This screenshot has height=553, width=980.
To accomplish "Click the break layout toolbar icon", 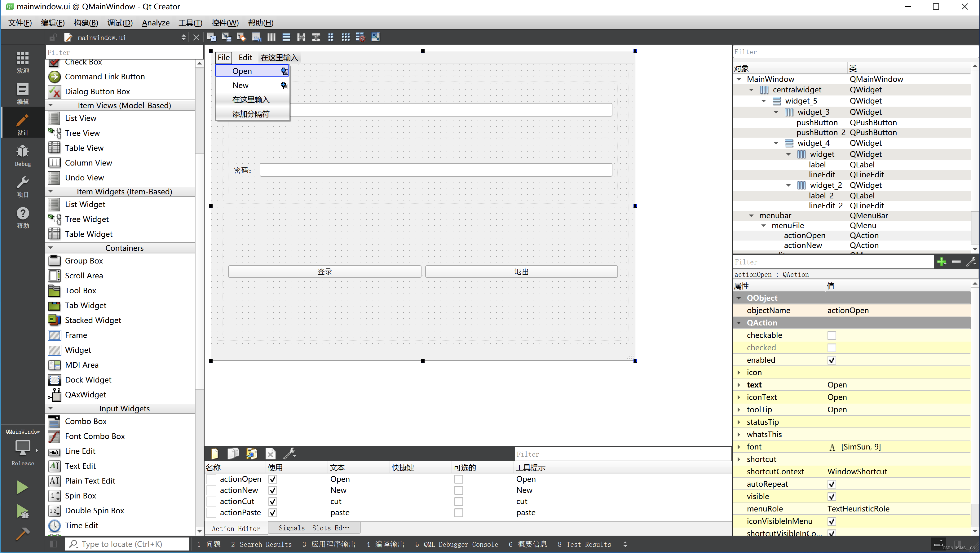I will [x=360, y=37].
